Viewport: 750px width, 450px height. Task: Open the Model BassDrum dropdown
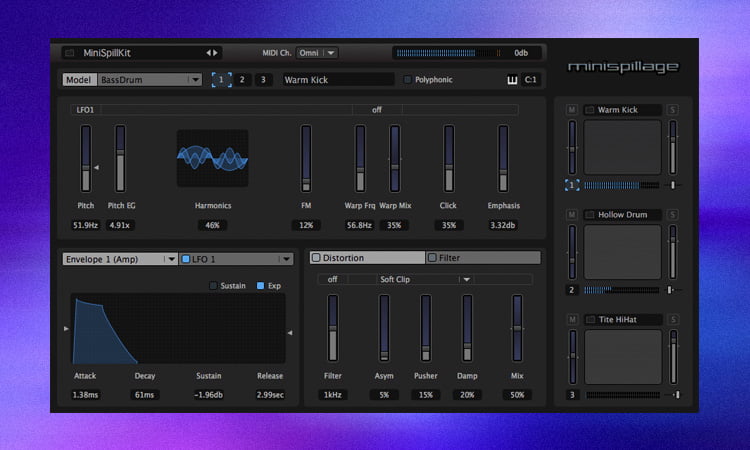click(x=150, y=79)
